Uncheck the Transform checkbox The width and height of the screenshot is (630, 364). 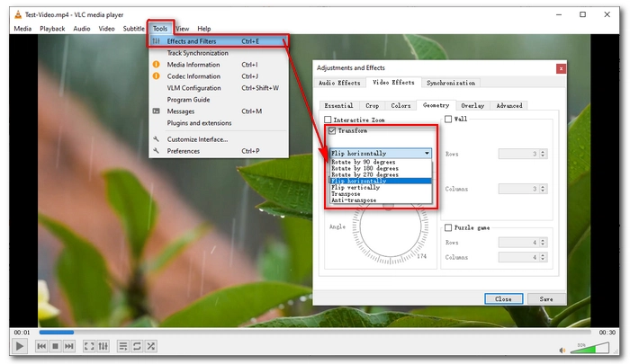click(x=332, y=130)
